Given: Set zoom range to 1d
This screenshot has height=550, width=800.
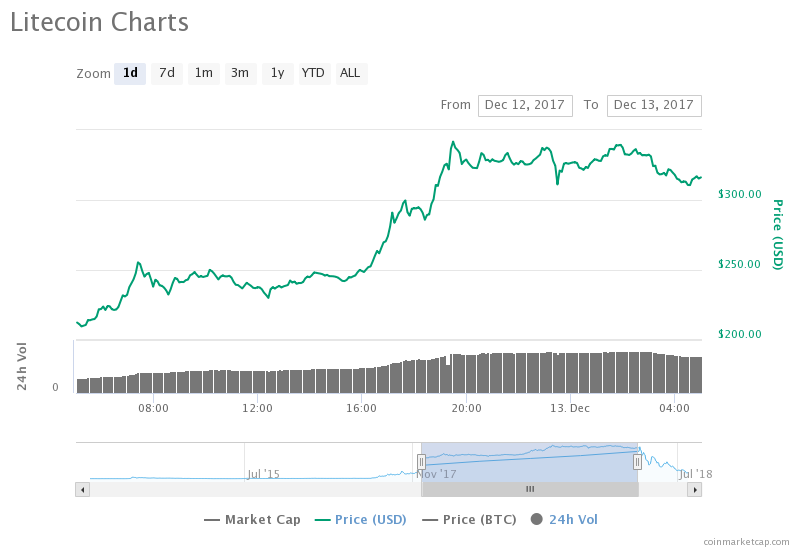Looking at the screenshot, I should tap(130, 73).
